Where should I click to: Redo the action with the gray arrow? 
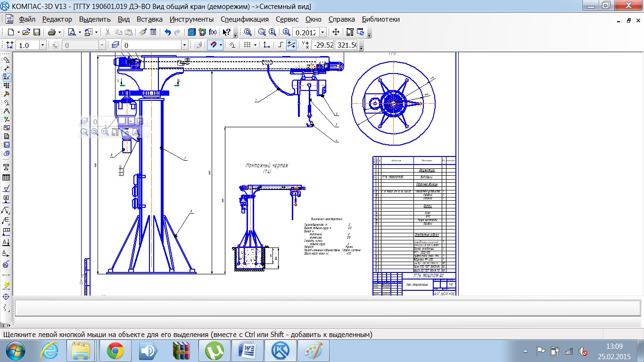[x=178, y=32]
